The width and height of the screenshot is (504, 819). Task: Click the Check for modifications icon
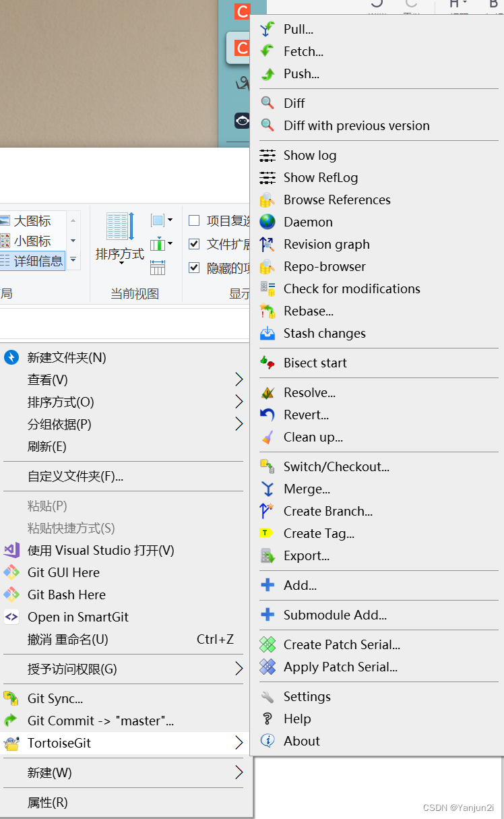coord(267,289)
